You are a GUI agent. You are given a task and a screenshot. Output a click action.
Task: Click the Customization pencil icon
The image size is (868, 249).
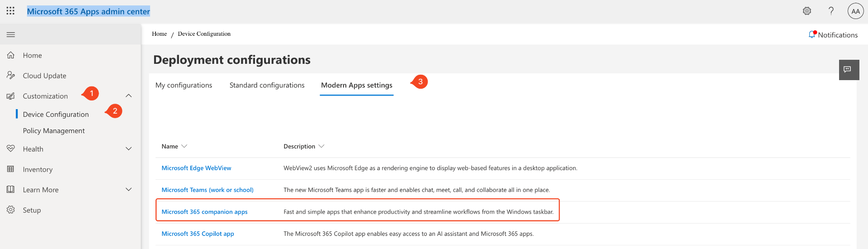coord(11,96)
